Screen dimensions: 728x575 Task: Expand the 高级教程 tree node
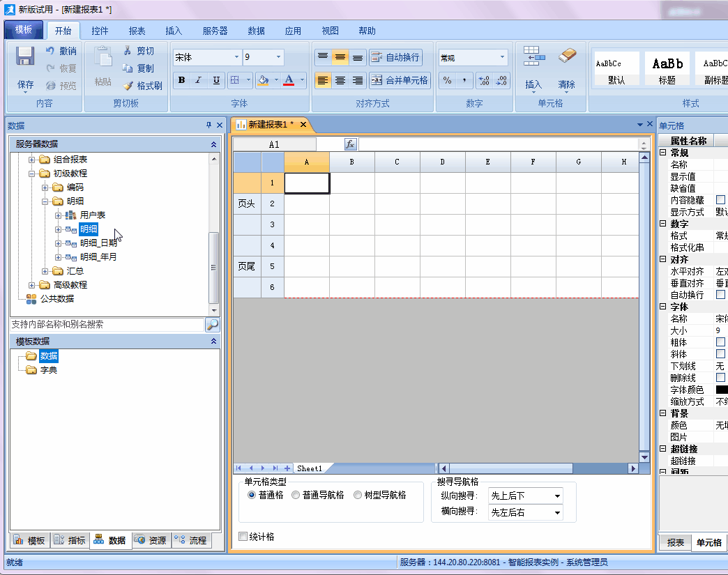[x=32, y=285]
